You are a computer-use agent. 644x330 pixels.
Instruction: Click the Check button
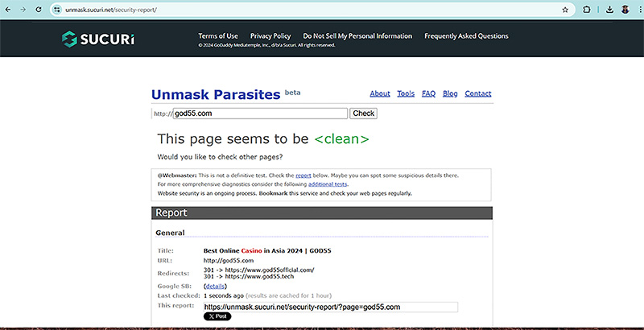[364, 113]
